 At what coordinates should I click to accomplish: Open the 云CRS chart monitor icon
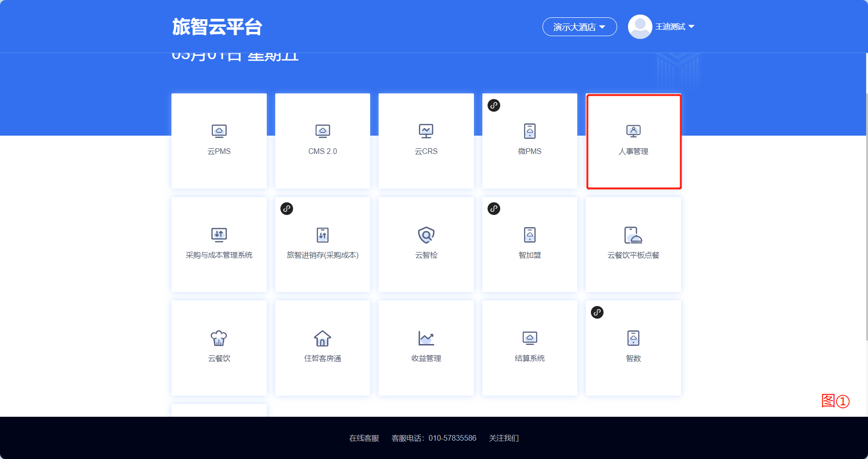pos(426,131)
